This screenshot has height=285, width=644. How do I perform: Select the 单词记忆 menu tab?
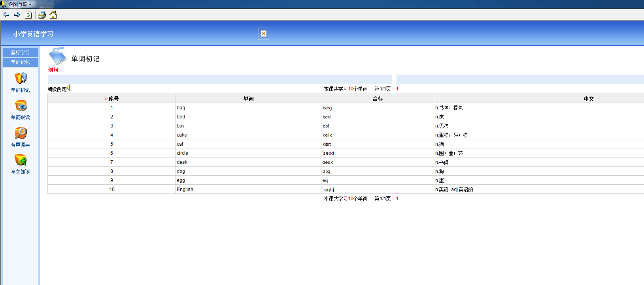(x=21, y=62)
